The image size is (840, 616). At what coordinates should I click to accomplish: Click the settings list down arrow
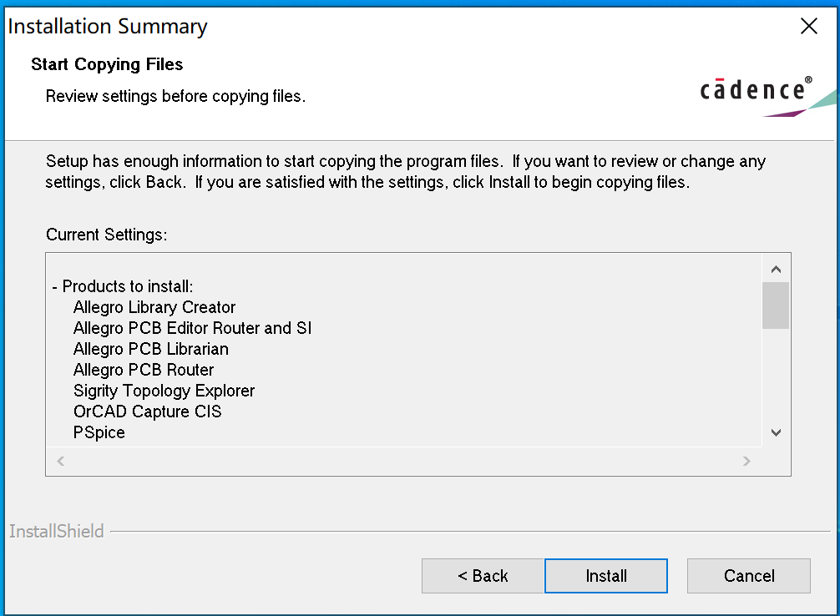point(776,432)
